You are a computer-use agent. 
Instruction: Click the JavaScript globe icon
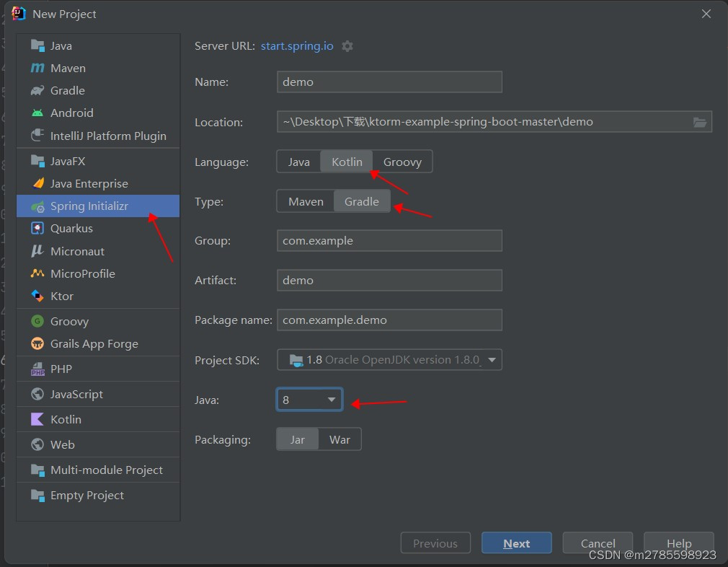tap(37, 394)
